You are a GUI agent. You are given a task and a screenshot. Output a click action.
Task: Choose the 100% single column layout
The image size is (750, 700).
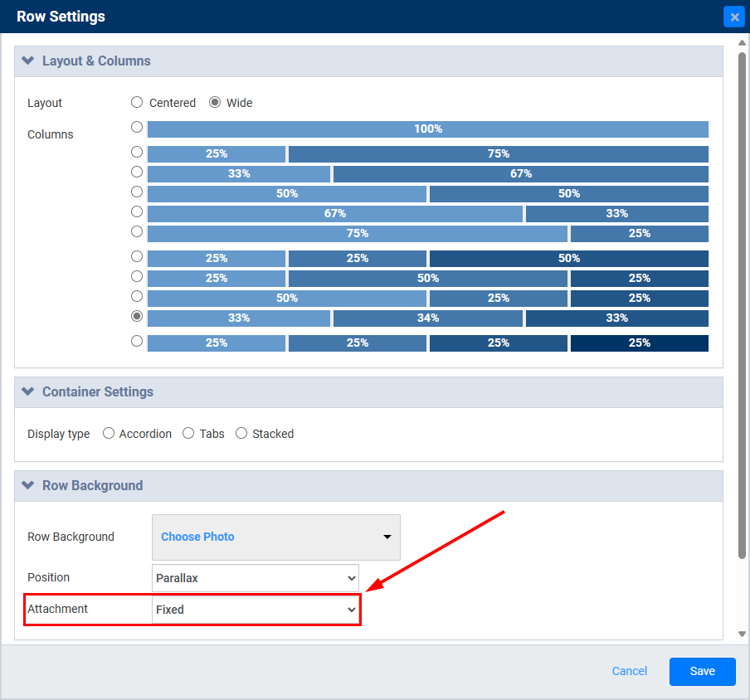(x=137, y=127)
